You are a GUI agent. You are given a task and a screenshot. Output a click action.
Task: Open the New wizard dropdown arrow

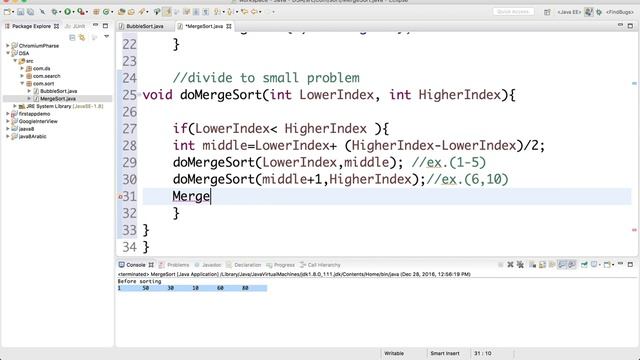[x=13, y=12]
